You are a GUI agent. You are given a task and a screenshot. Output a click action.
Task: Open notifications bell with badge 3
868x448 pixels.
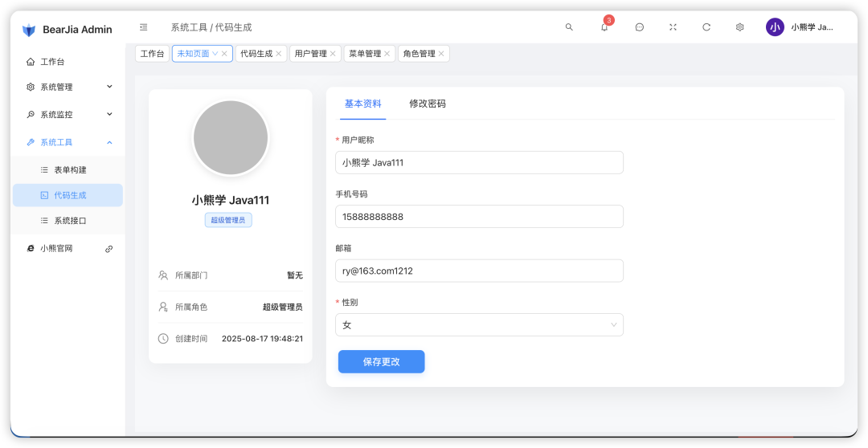pyautogui.click(x=604, y=27)
